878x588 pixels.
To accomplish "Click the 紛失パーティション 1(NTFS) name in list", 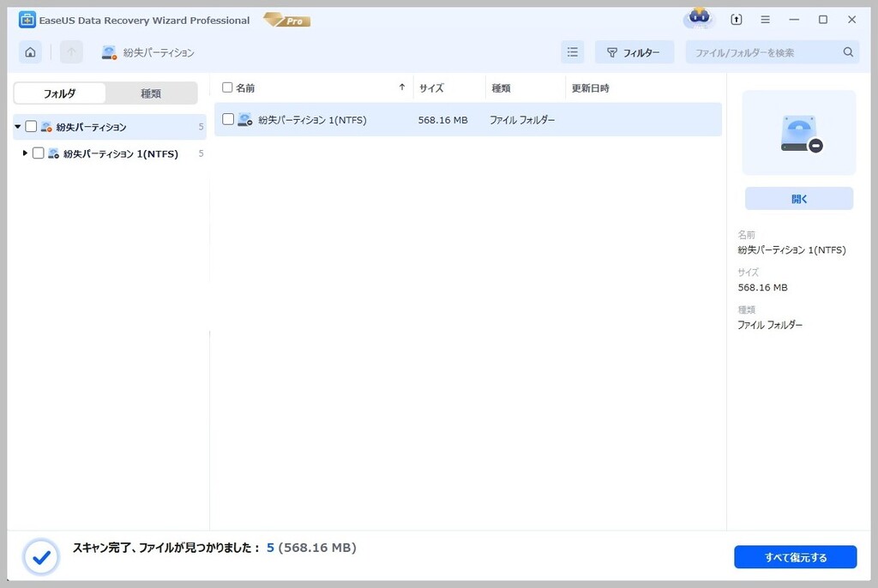I will 312,120.
